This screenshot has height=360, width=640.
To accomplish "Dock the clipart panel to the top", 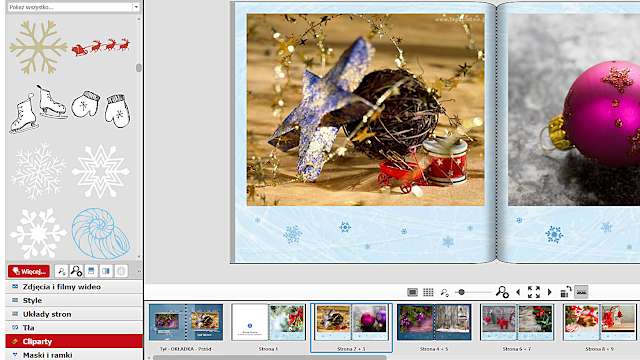I will [91, 271].
